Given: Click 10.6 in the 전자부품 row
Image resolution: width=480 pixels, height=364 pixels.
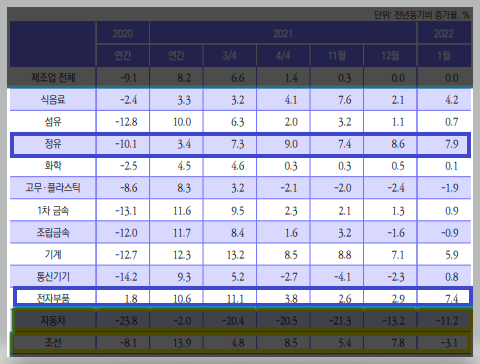Looking at the screenshot, I should (182, 299).
